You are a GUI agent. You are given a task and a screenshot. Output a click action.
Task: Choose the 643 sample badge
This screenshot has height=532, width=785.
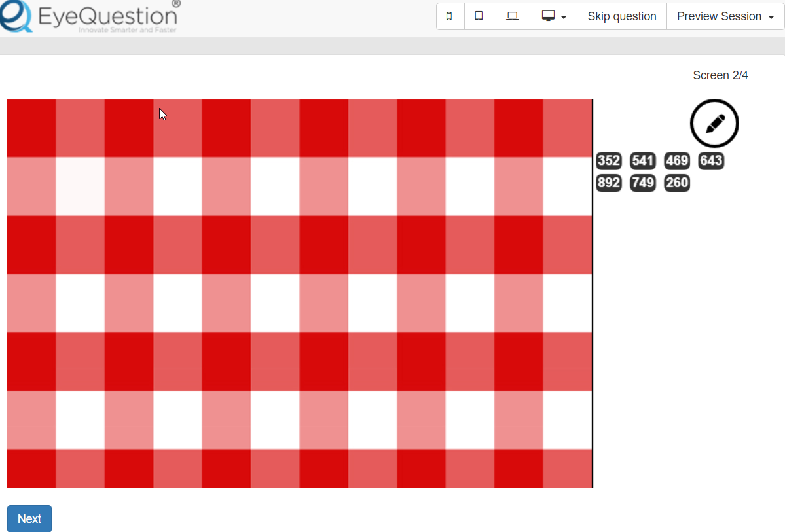711,161
